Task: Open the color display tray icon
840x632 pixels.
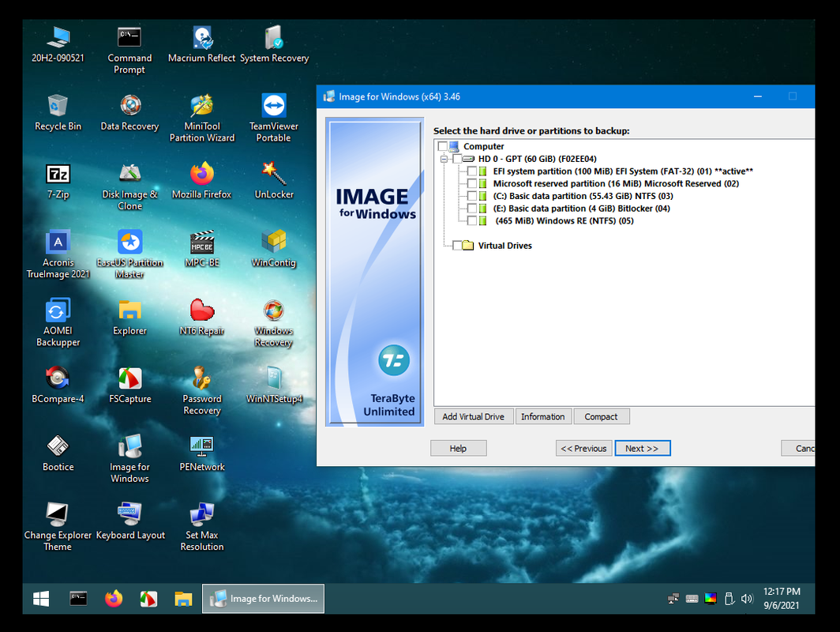Action: (x=711, y=599)
